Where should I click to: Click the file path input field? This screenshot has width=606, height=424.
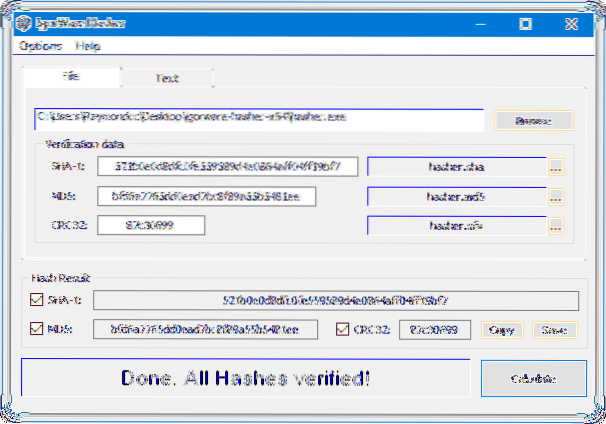[x=258, y=120]
